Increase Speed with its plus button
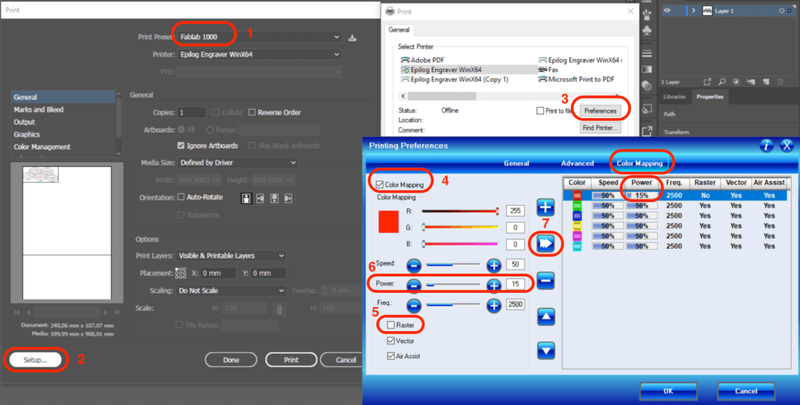 (493, 265)
